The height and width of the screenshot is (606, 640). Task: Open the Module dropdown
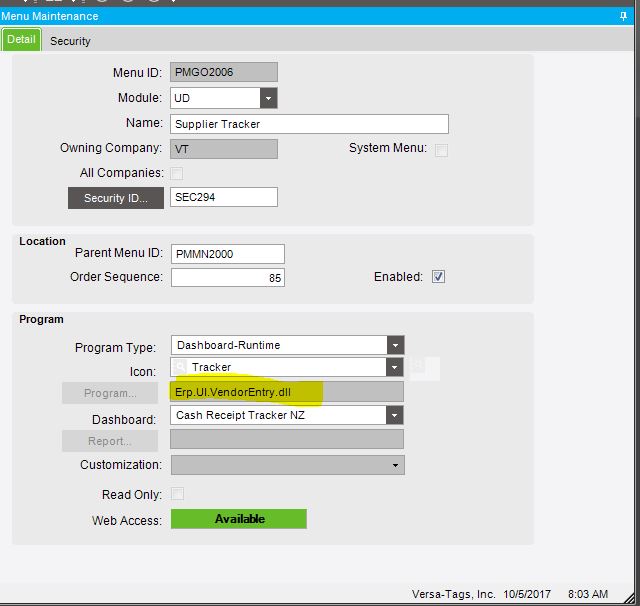pyautogui.click(x=268, y=98)
